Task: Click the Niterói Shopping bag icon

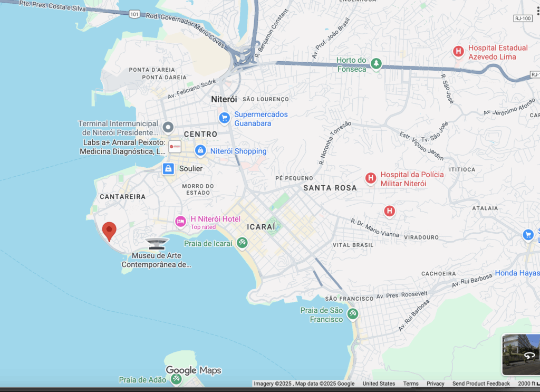Action: pyautogui.click(x=200, y=151)
